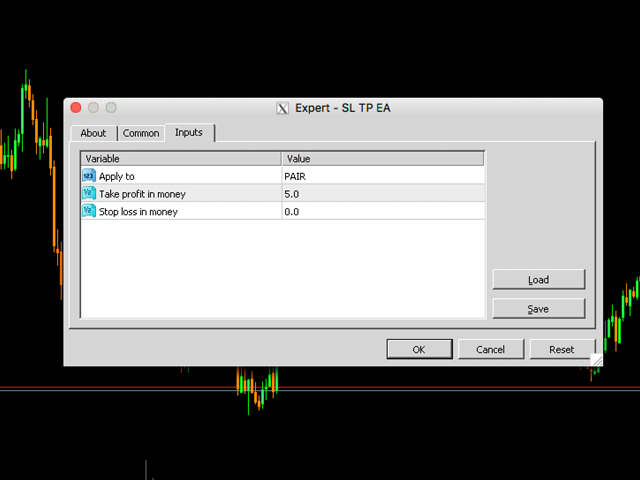Click the X11 icon in the title bar

coord(282,108)
